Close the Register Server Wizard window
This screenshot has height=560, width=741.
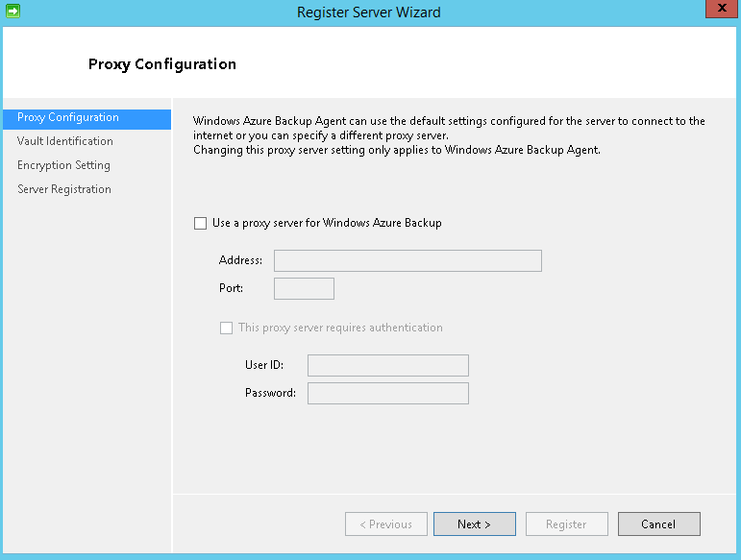pos(722,9)
